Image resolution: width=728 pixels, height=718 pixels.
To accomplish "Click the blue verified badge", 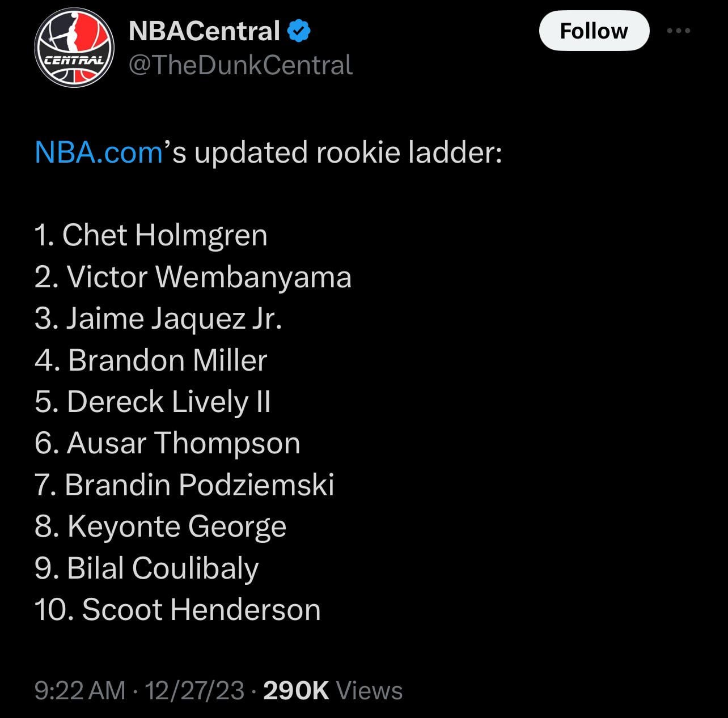I will (x=299, y=31).
